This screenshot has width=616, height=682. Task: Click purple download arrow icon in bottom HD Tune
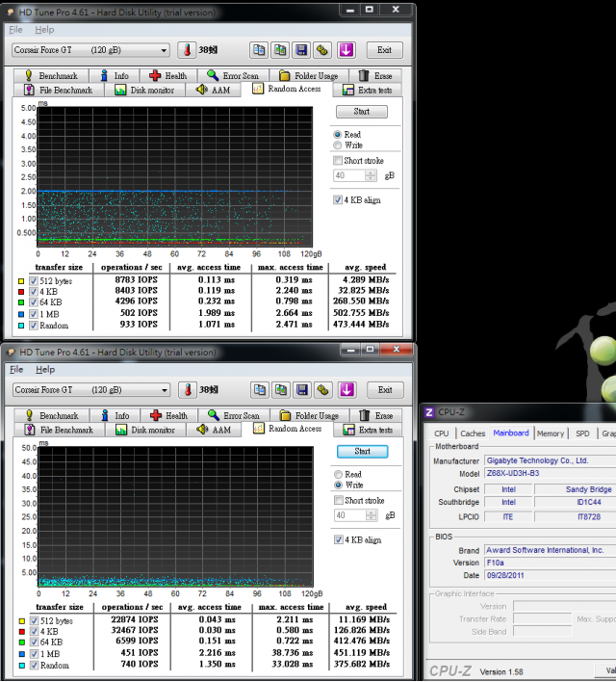point(346,390)
